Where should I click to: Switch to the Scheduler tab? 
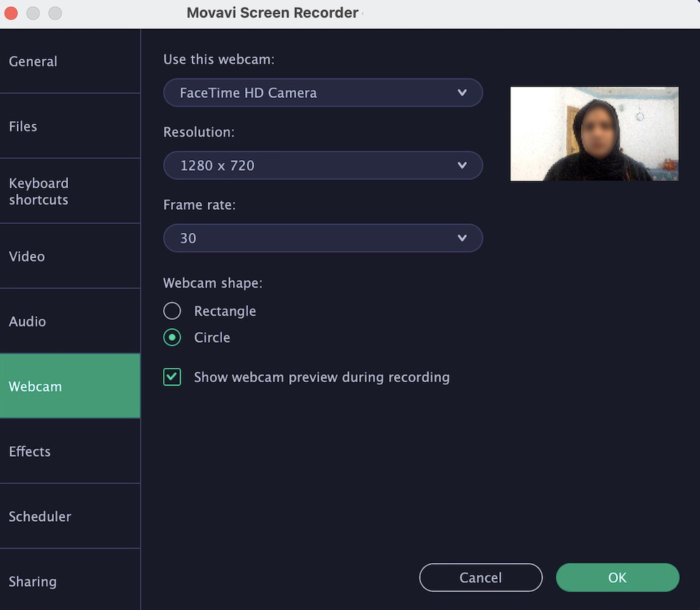(70, 516)
